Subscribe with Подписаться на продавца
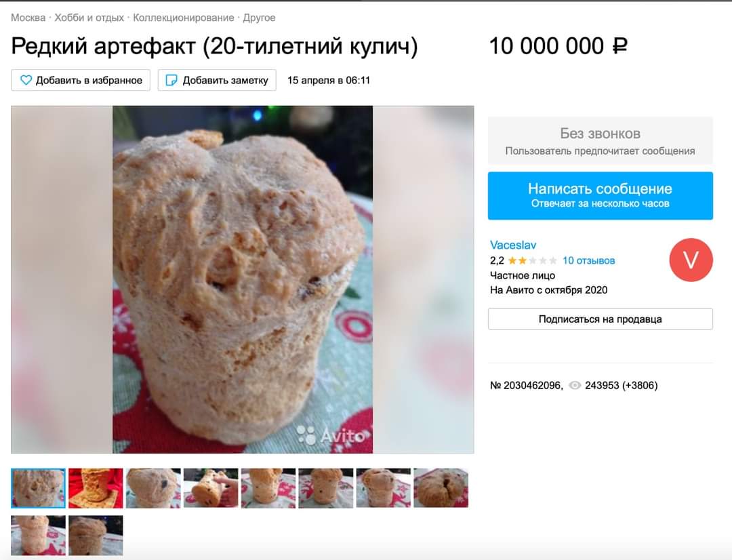 tap(601, 319)
